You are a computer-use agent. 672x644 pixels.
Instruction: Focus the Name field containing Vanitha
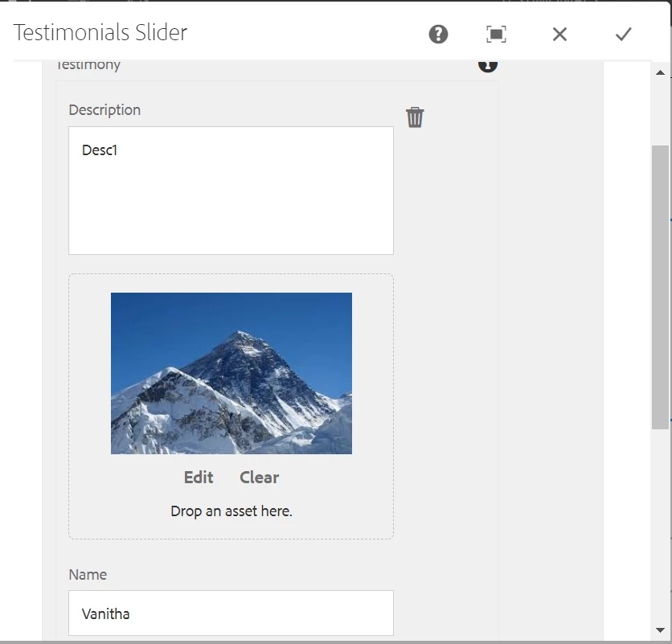coord(231,613)
